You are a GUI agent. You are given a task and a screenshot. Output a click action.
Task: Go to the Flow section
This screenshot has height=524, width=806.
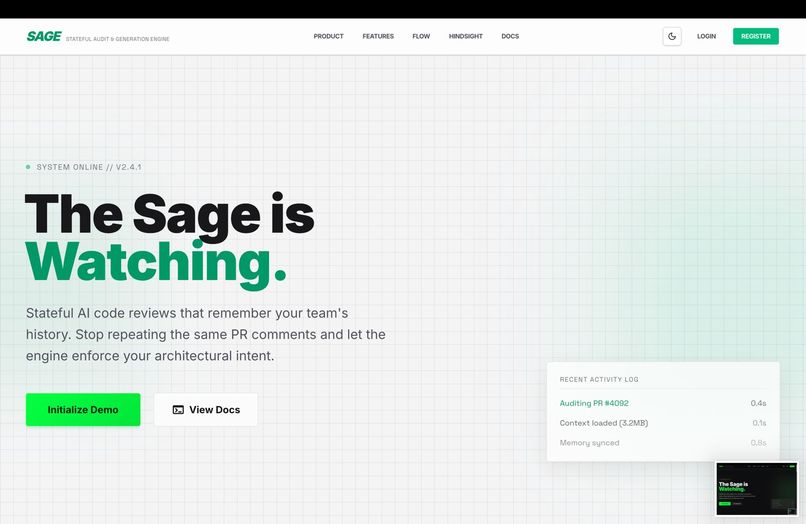(x=421, y=37)
